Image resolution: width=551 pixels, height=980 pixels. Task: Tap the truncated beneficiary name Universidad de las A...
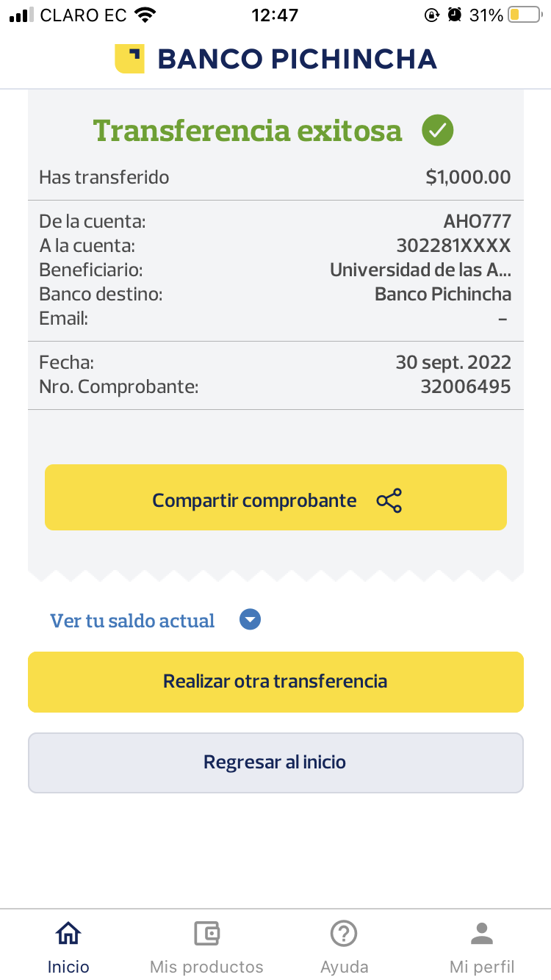click(420, 270)
